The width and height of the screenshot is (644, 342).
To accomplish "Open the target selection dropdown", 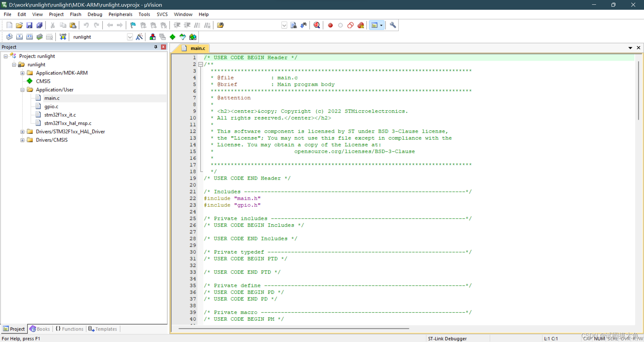I will [130, 37].
